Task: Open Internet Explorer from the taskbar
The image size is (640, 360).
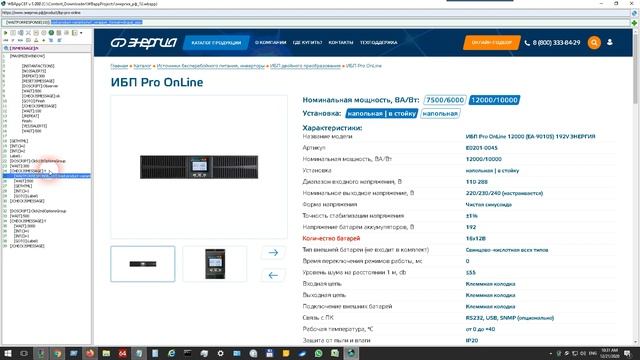Action: click(171, 353)
